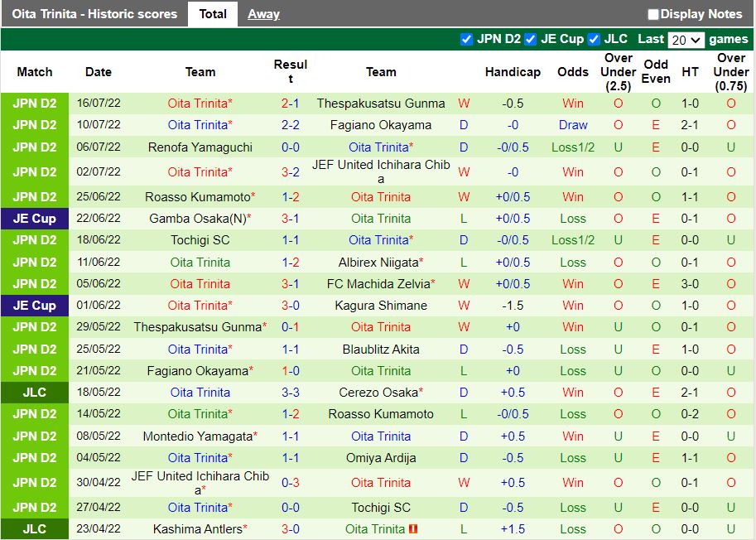Click the Over Under (0.75) column header
Screen dimensions: 756x540
coord(731,72)
